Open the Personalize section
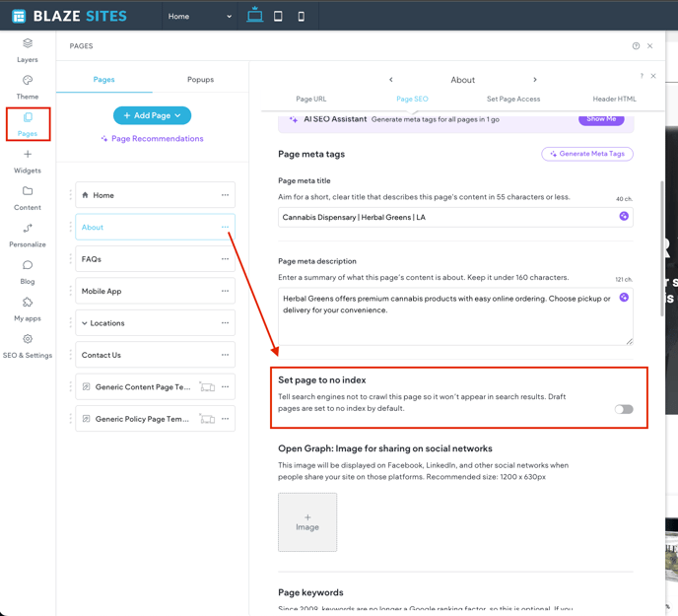Screen dimensions: 678x616 coord(28,235)
